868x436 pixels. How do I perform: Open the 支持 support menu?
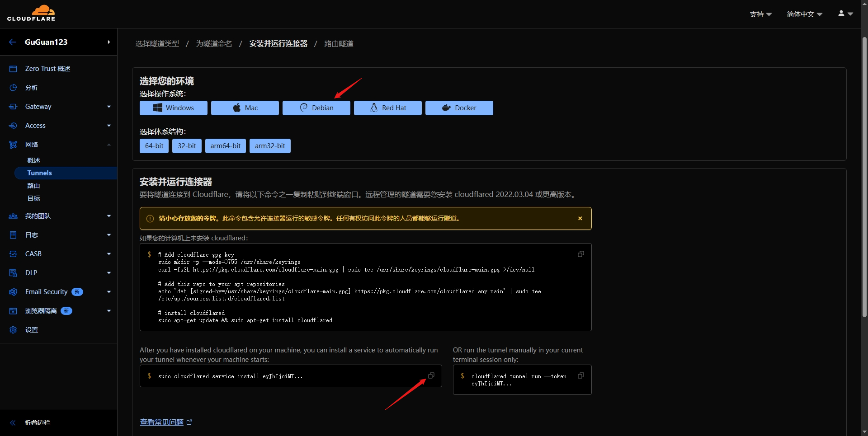760,14
